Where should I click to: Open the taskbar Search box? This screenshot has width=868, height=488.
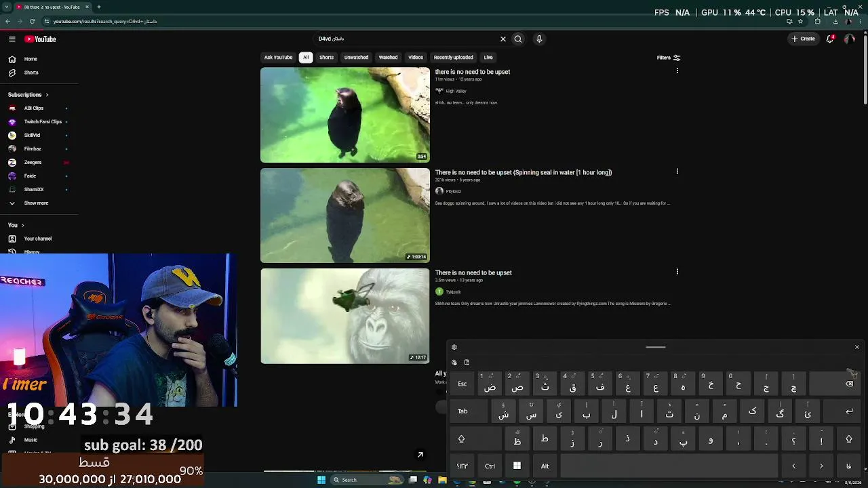[x=366, y=480]
